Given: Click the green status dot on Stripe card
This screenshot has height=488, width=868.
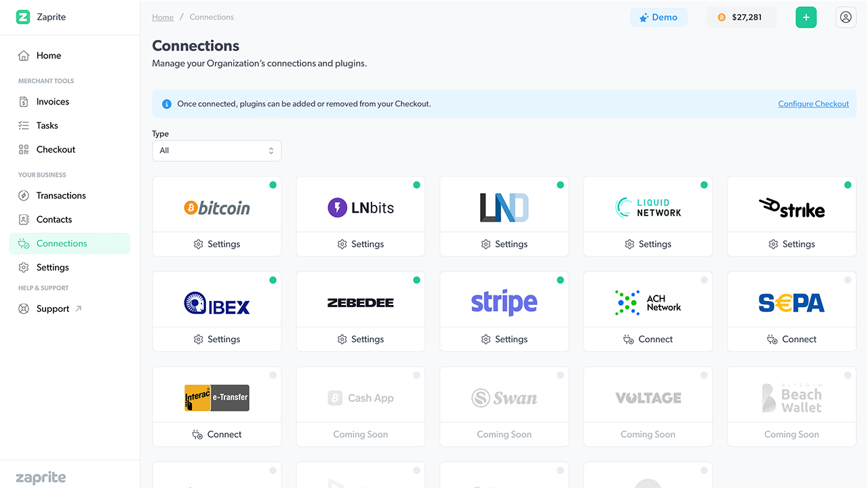Looking at the screenshot, I should (560, 280).
